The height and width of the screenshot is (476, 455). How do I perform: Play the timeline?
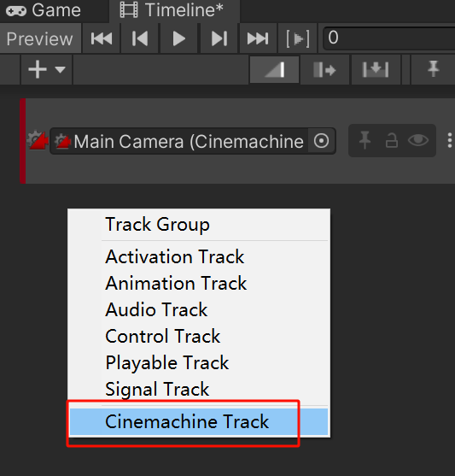tap(178, 38)
